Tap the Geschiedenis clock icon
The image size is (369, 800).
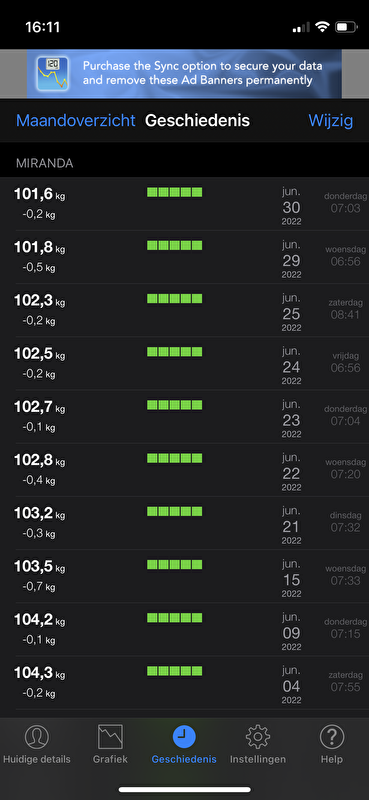[184, 737]
